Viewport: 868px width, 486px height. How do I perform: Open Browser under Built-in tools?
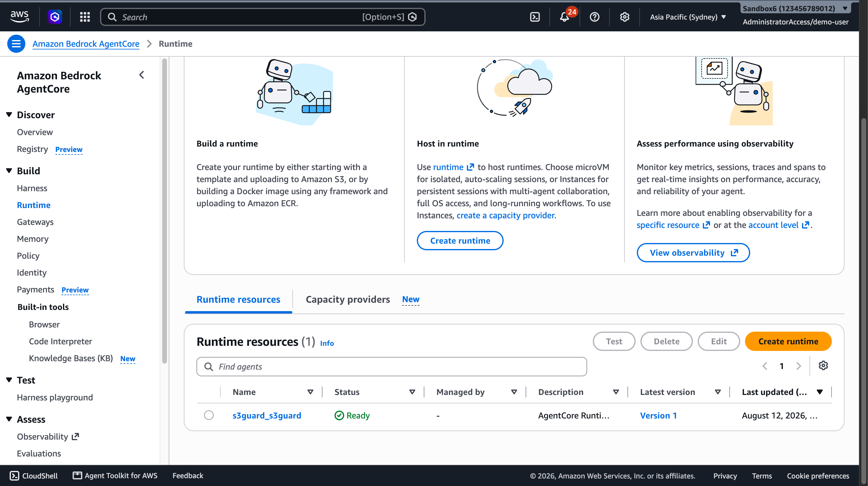point(44,324)
